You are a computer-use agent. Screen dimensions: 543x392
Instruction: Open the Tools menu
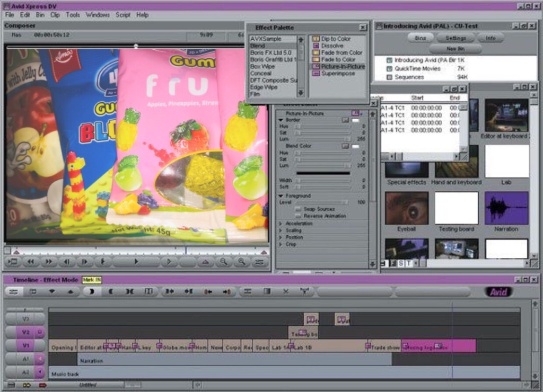[73, 15]
